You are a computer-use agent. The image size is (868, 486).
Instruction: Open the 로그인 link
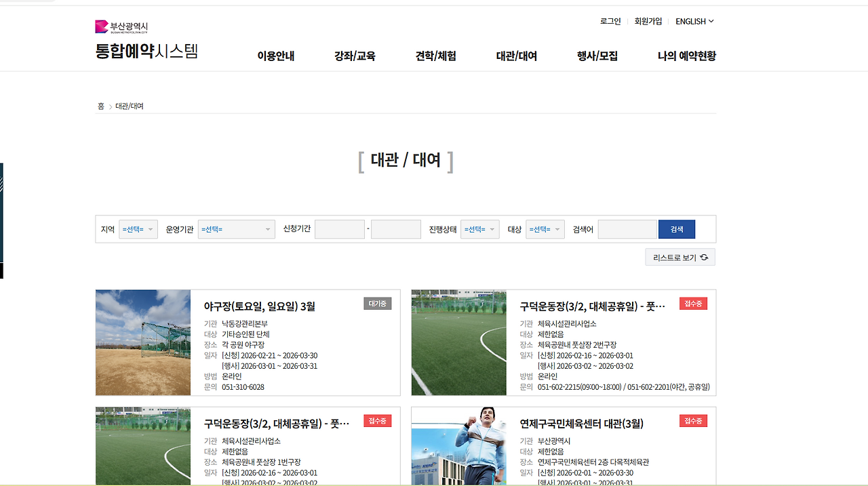[x=610, y=21]
